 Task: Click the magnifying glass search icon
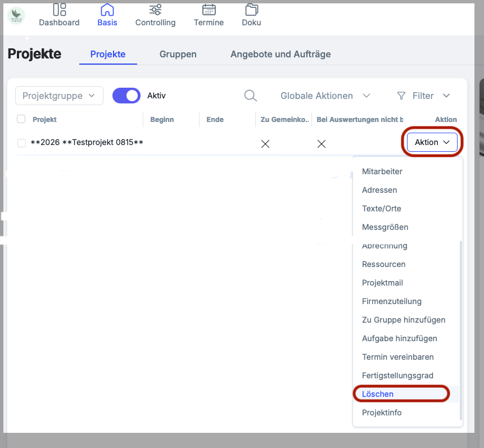(250, 96)
